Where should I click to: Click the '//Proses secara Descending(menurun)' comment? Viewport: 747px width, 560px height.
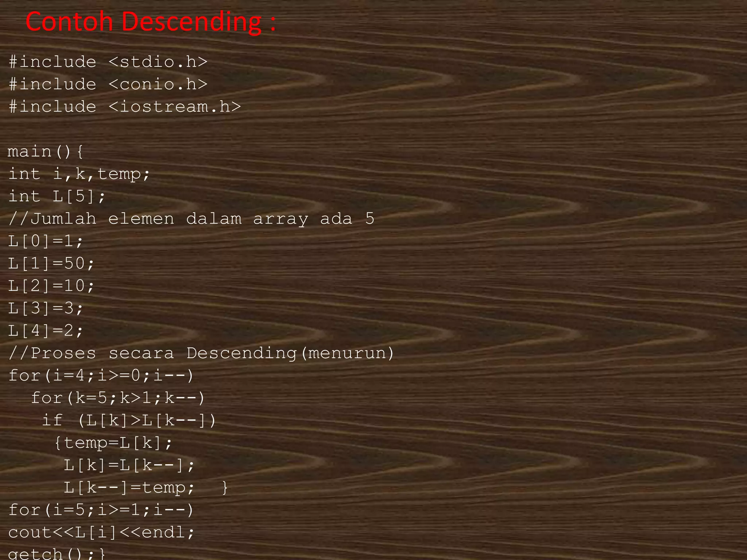click(201, 353)
